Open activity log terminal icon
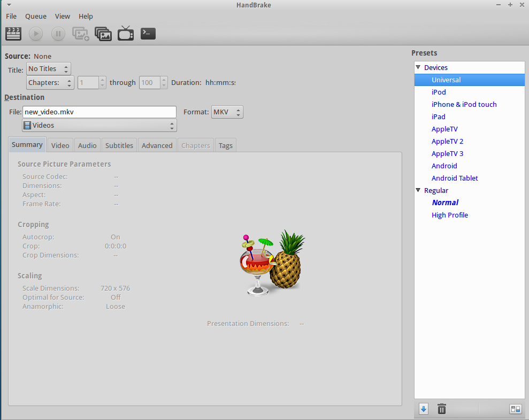The image size is (529, 420). (x=148, y=33)
